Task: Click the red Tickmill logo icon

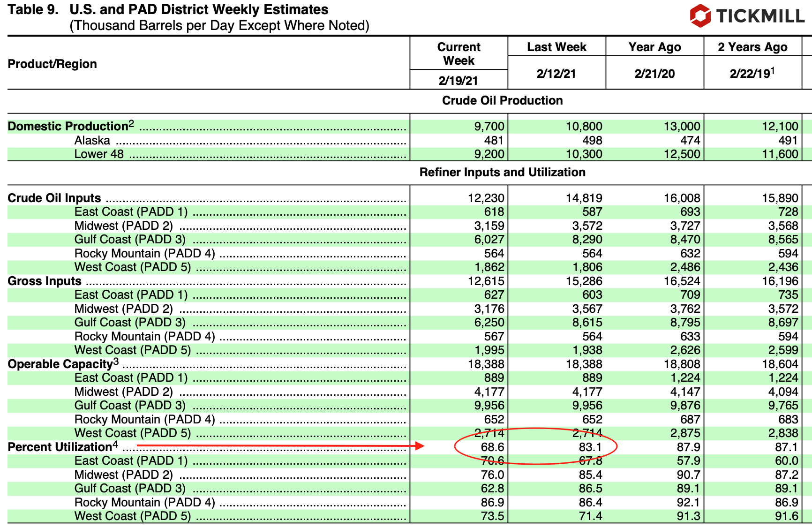Action: tap(700, 16)
